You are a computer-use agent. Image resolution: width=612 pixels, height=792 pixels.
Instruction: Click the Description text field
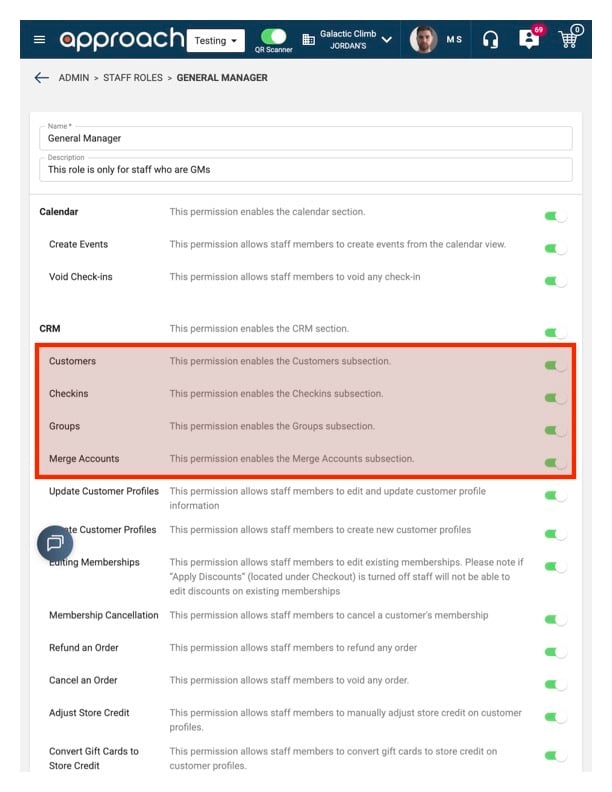(x=306, y=169)
